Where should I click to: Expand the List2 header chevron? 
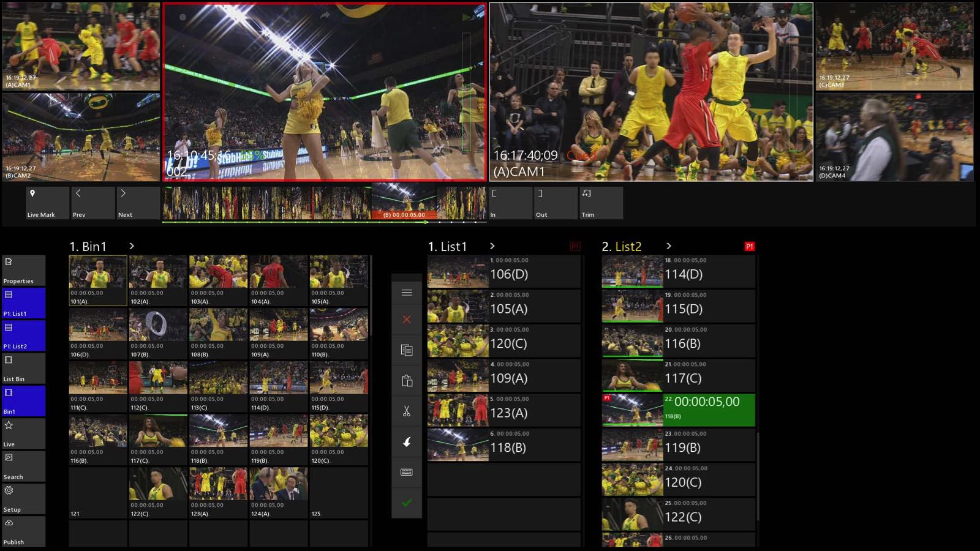(x=668, y=246)
